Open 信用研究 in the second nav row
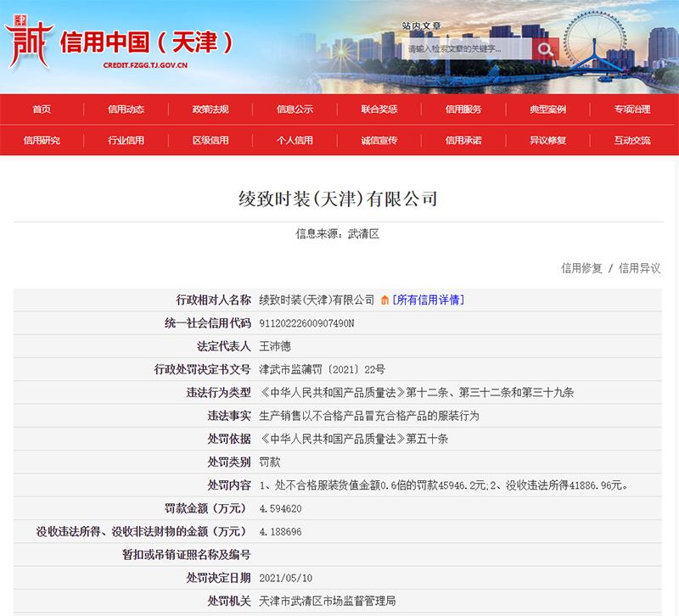 coord(42,141)
